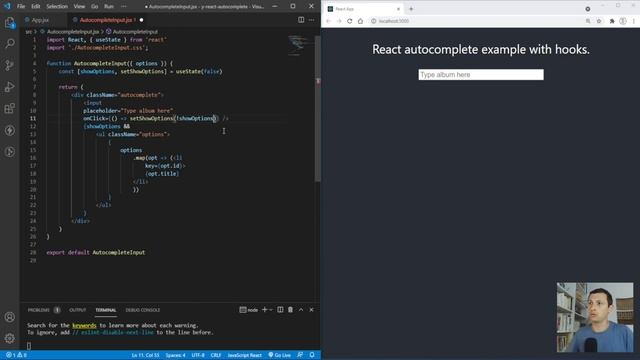
Task: Click the editor vertical scrollbar
Action: coord(318,108)
